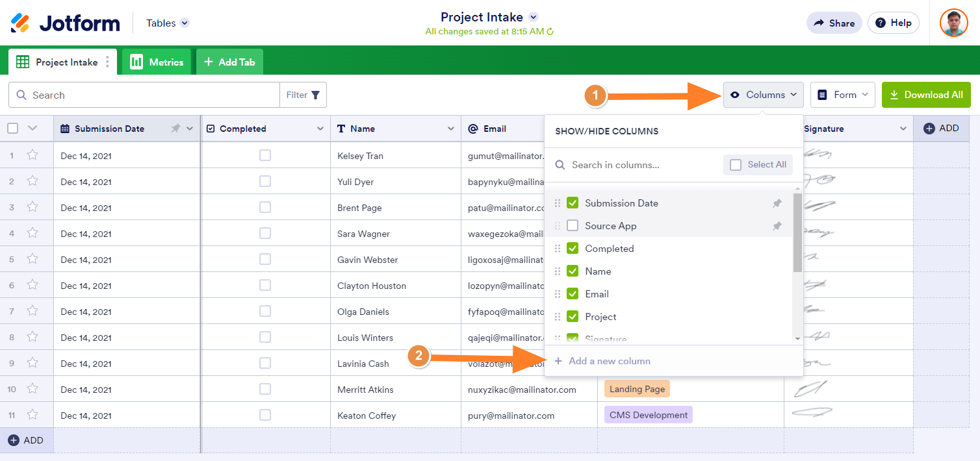Enable the Source App column checkbox
The image size is (980, 461).
(x=573, y=226)
